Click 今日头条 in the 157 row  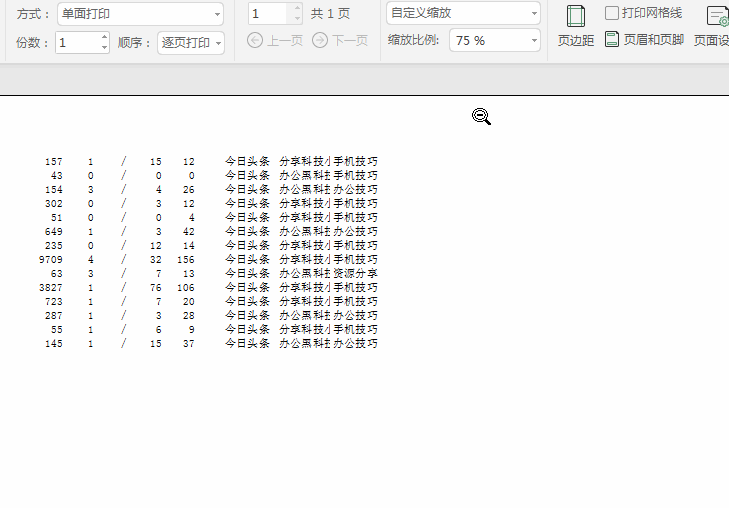[x=247, y=161]
